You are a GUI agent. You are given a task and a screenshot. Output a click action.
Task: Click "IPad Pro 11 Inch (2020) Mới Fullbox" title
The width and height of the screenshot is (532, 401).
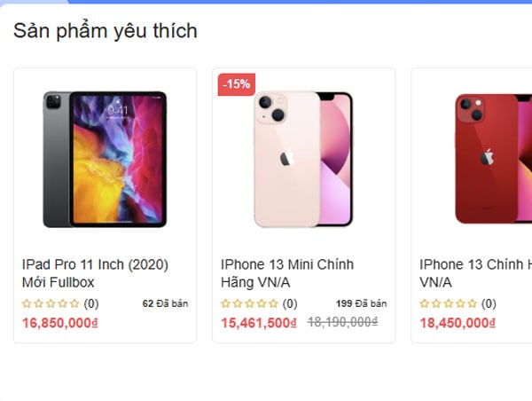95,273
